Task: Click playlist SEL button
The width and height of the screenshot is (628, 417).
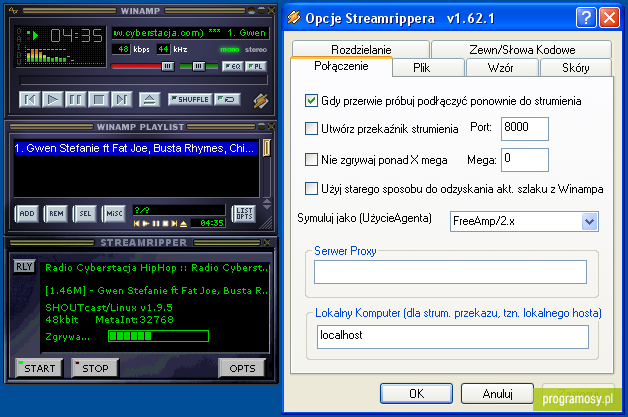Action: point(85,214)
